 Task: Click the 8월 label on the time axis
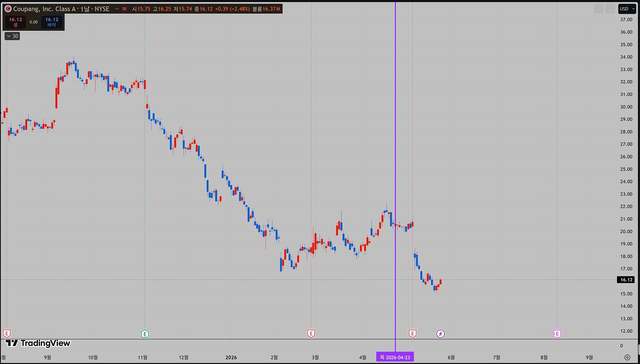click(x=544, y=358)
